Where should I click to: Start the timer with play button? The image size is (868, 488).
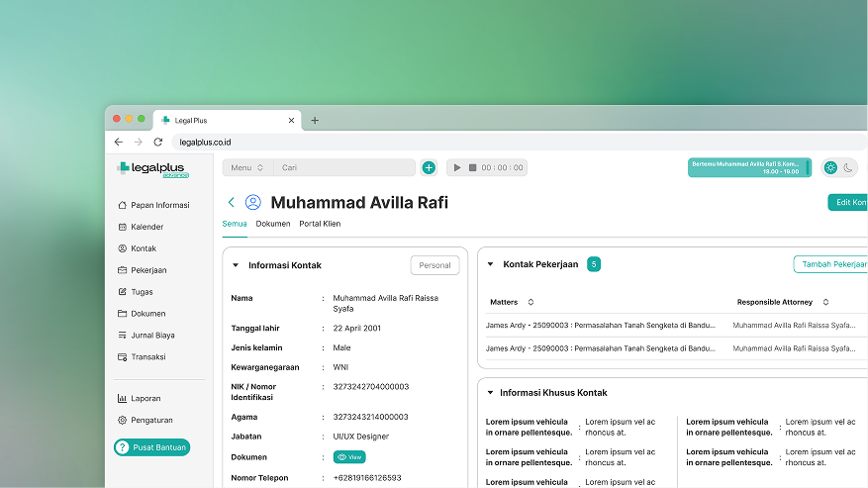point(457,168)
